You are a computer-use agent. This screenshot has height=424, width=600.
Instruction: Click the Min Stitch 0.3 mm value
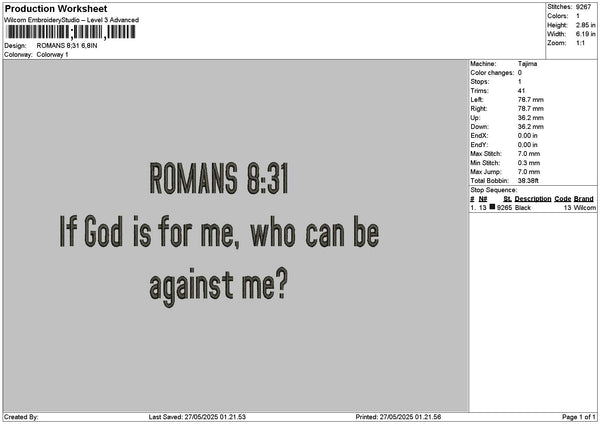click(529, 163)
